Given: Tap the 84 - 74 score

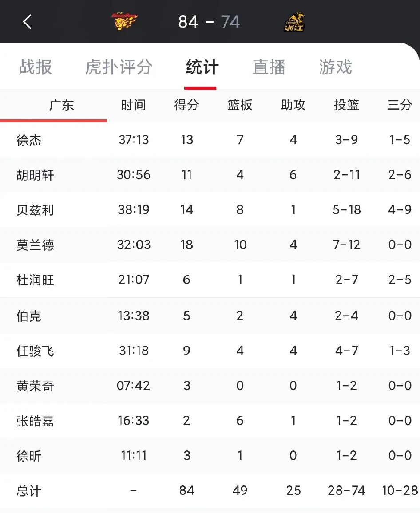Looking at the screenshot, I should click(x=209, y=21).
